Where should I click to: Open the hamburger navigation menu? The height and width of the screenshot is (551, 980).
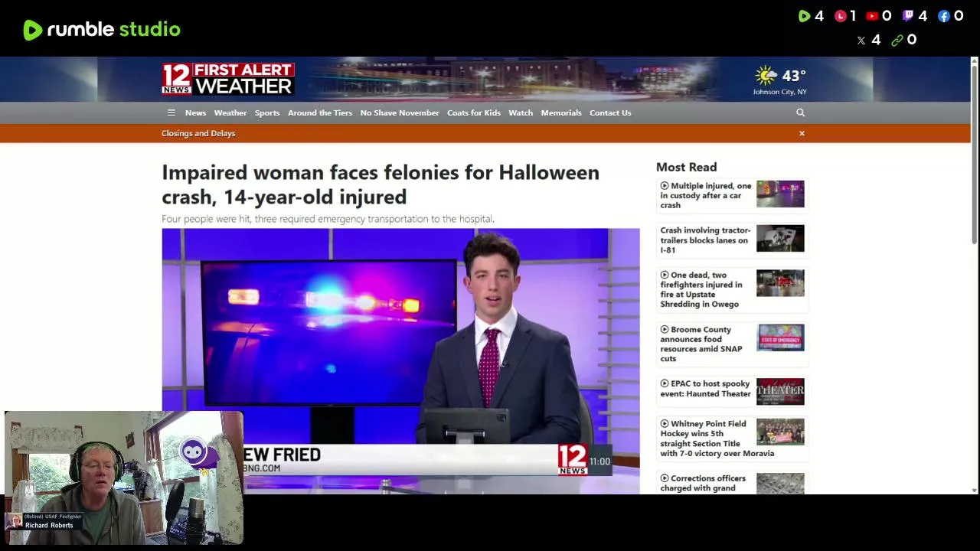coord(171,112)
